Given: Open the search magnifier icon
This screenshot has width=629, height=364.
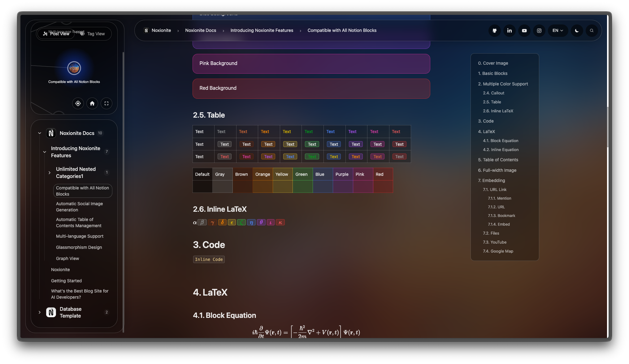Looking at the screenshot, I should point(592,31).
